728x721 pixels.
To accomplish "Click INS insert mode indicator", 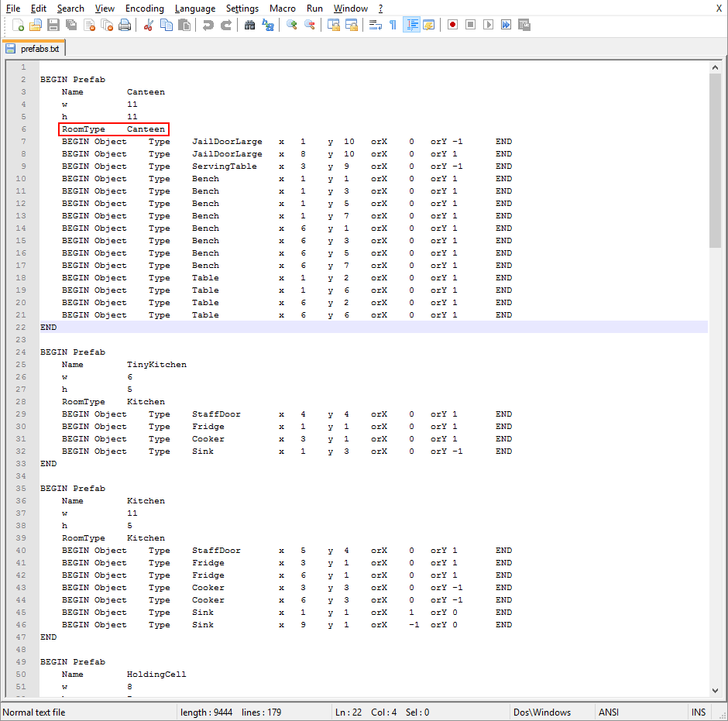I will (699, 712).
